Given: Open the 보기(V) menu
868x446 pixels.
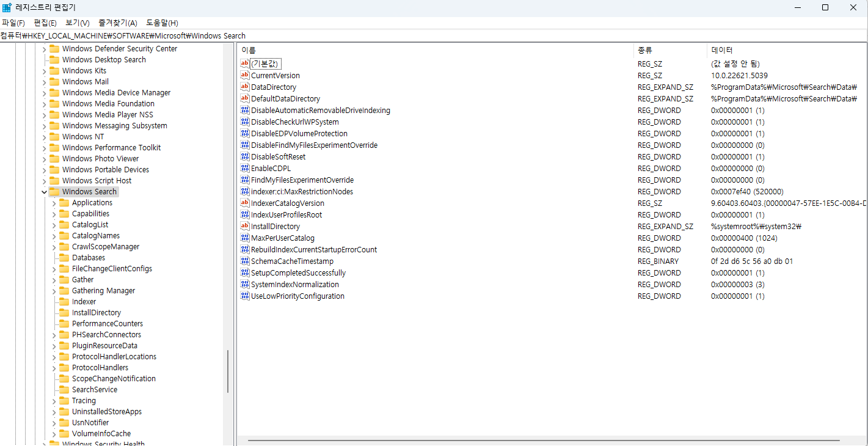Looking at the screenshot, I should 78,23.
